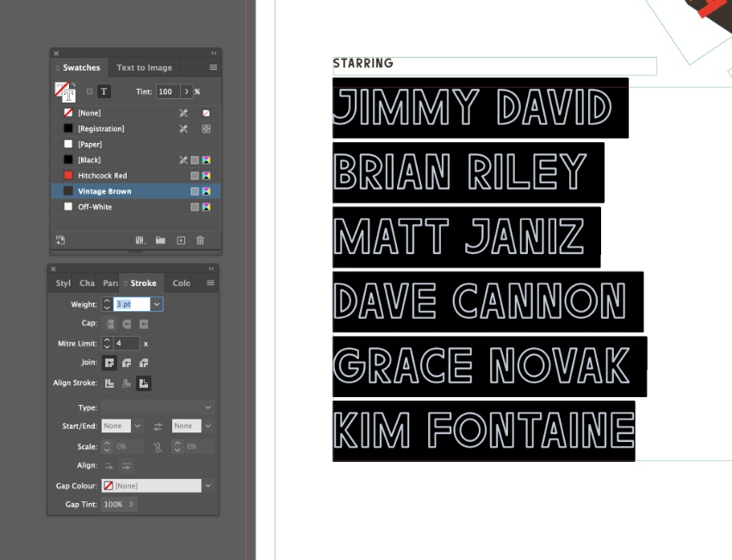Viewport: 732px width, 560px height.
Task: Swap start and end arrowheads
Action: 158,426
